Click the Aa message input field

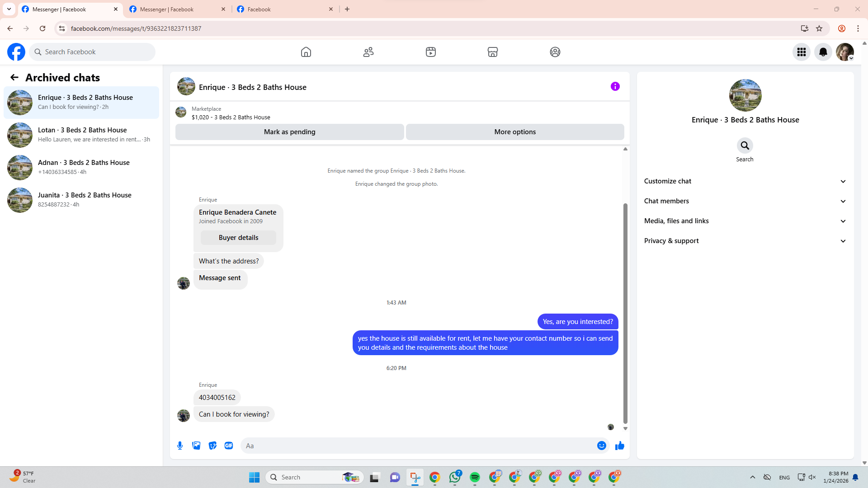coord(418,446)
